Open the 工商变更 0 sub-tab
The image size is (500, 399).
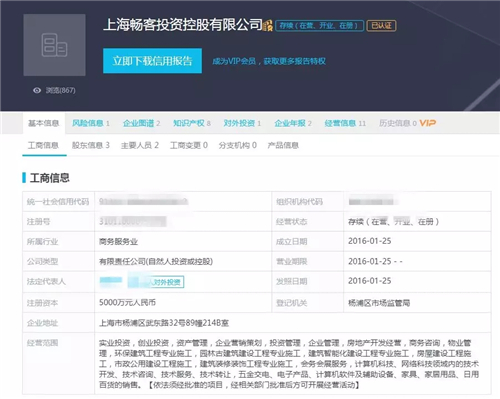point(189,145)
